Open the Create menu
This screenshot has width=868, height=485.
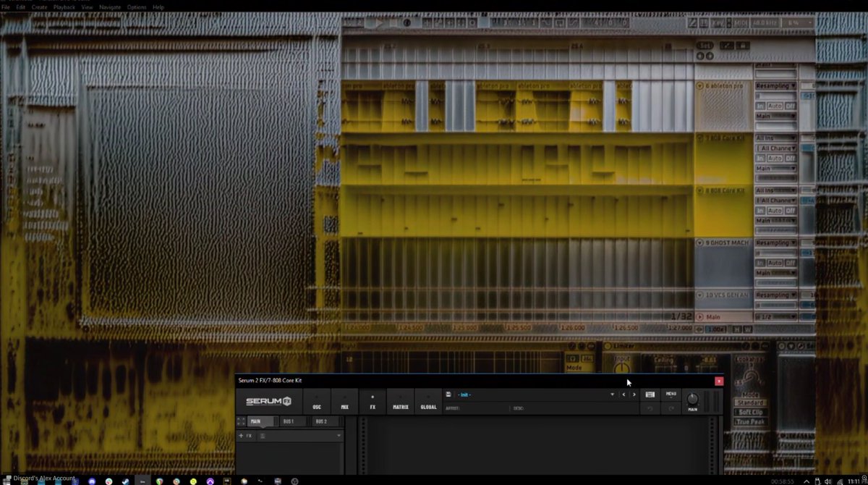(39, 7)
